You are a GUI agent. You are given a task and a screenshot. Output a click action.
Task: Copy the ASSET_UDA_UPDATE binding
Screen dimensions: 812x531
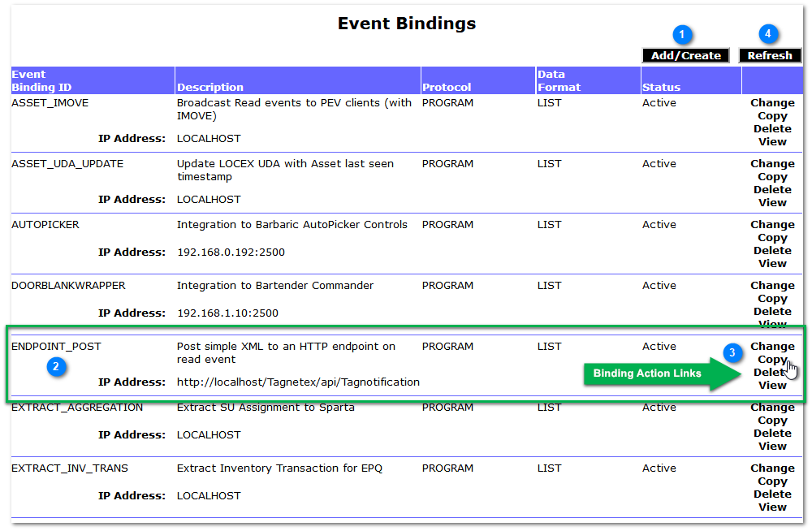pos(772,177)
